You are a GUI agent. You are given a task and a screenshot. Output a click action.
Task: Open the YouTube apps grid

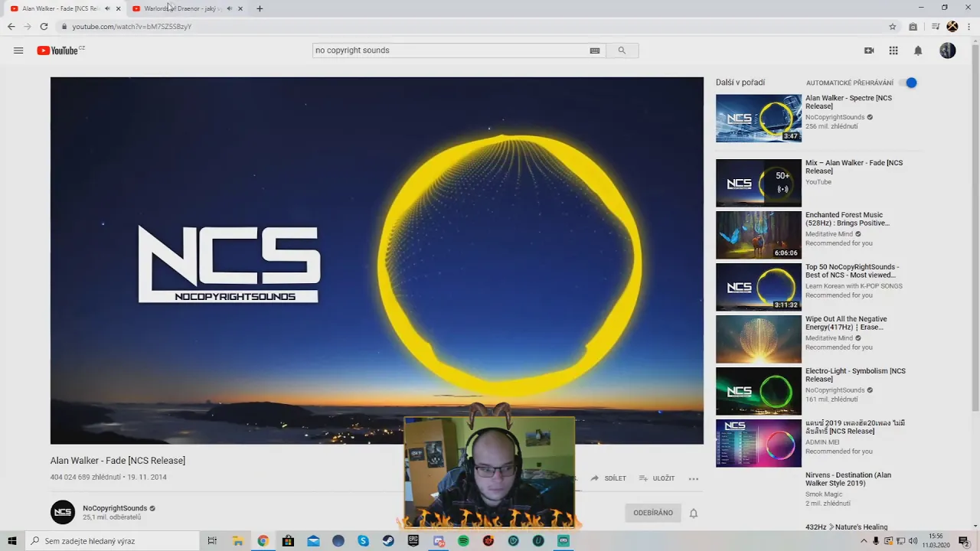[893, 51]
